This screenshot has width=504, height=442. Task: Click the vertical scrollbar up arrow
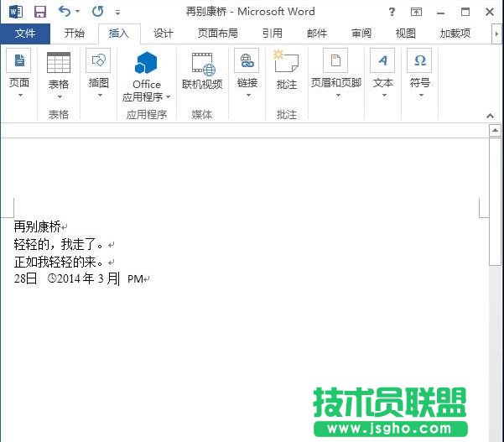tap(495, 131)
